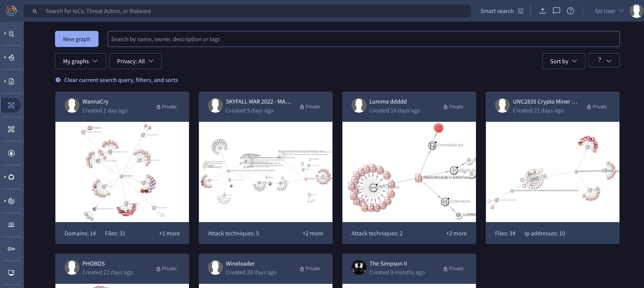
Task: Open the reports document sidebar icon
Action: point(12,81)
